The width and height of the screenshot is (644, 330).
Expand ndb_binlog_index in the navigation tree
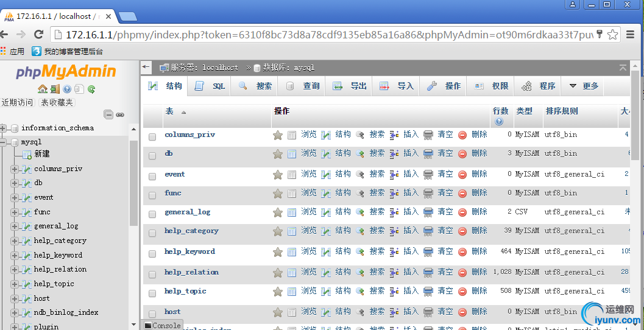(x=15, y=313)
